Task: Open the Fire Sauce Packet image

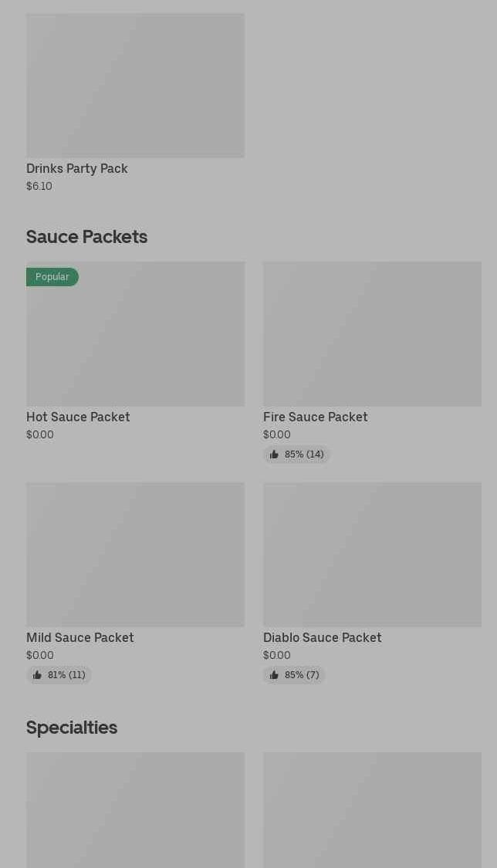Action: click(x=372, y=333)
